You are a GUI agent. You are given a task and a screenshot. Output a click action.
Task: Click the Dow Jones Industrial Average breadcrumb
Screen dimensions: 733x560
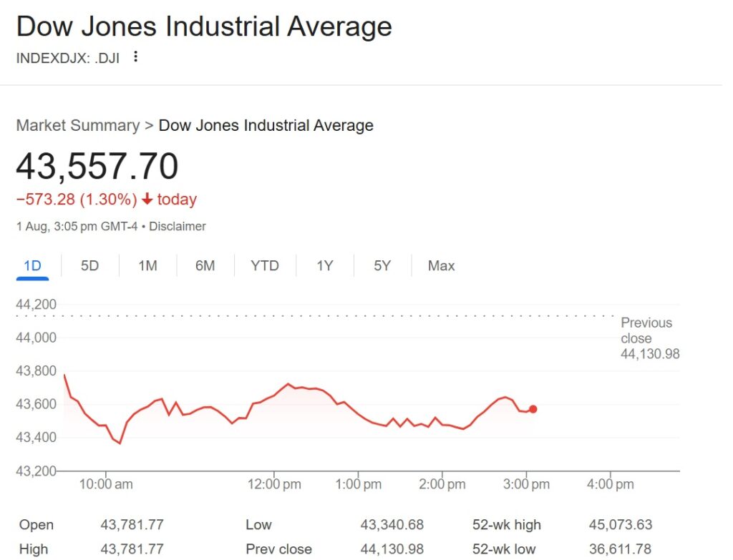coord(266,125)
